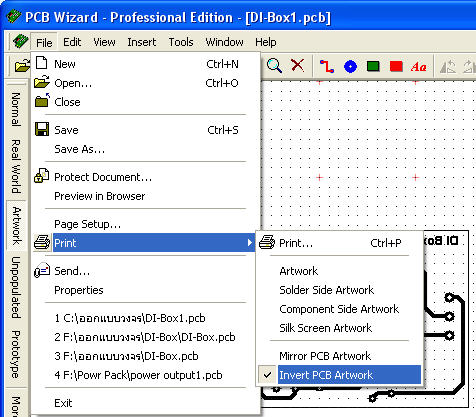Screen dimensions: 476x417
Task: Select the red track routing tool
Action: click(327, 66)
